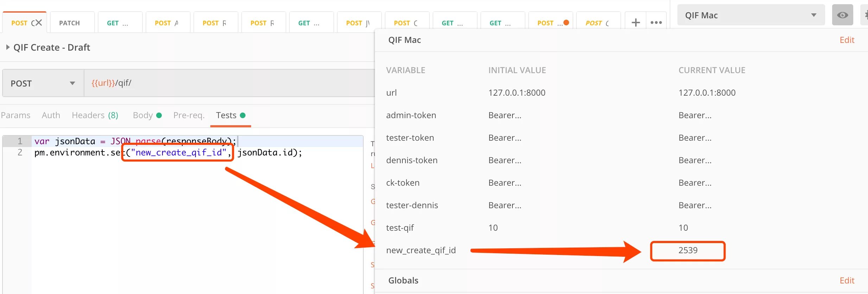The width and height of the screenshot is (868, 294).
Task: Open the Auth section
Action: point(51,115)
